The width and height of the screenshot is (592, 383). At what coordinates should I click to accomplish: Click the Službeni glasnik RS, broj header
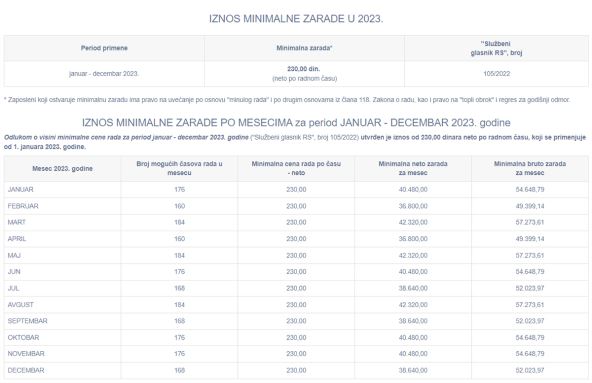(x=496, y=48)
